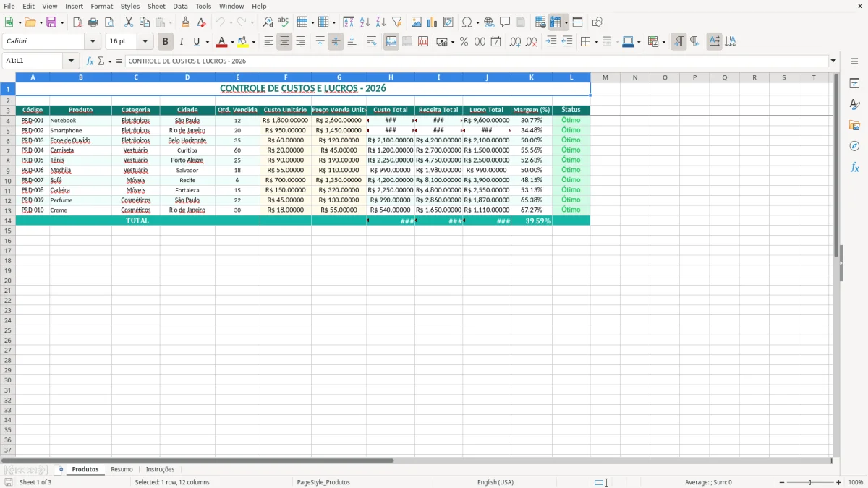The height and width of the screenshot is (488, 868).
Task: Save the document with the Save icon
Action: pos(51,22)
